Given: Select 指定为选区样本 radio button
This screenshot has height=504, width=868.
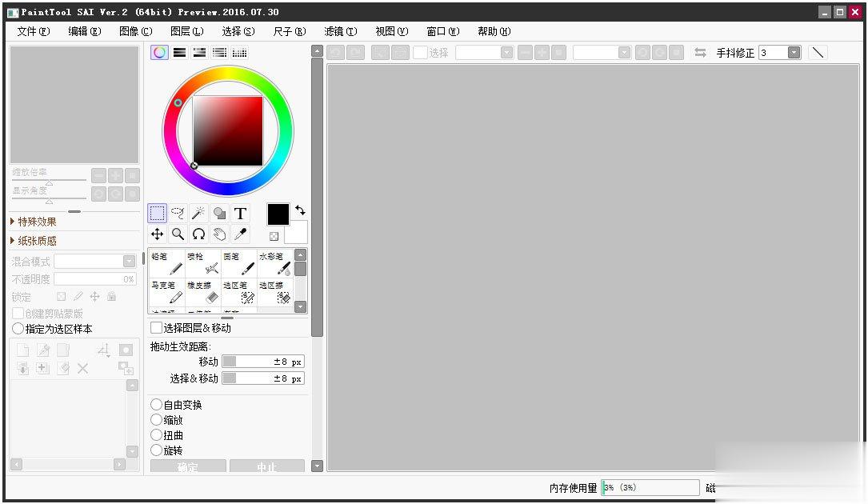Looking at the screenshot, I should tap(18, 329).
